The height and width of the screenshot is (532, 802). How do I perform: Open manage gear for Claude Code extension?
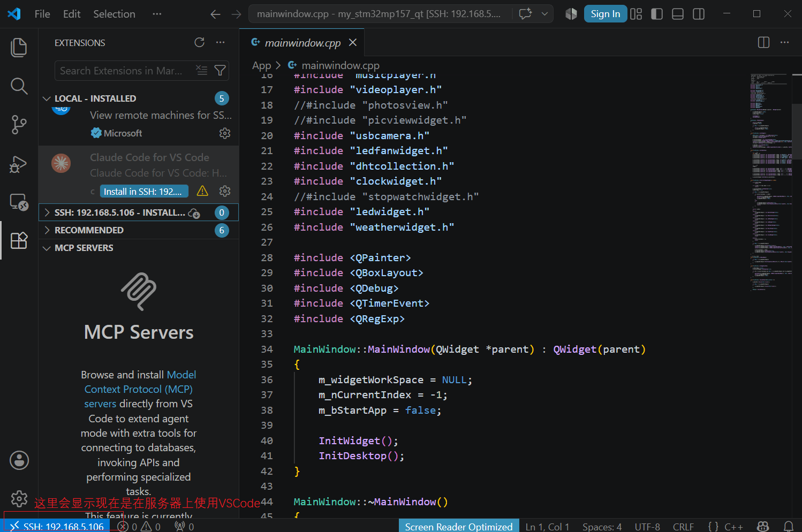[x=225, y=191]
